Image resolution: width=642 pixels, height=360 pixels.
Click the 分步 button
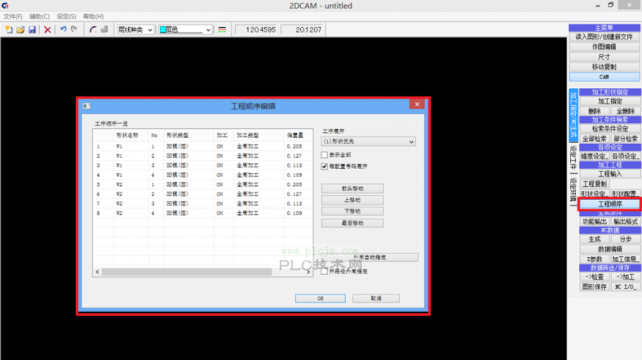625,239
